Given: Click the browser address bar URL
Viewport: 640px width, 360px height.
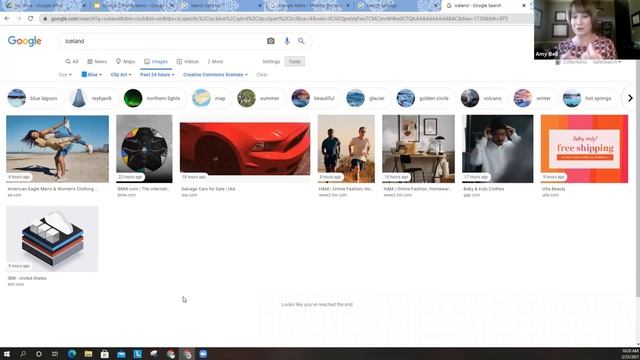Looking at the screenshot, I should (x=280, y=19).
